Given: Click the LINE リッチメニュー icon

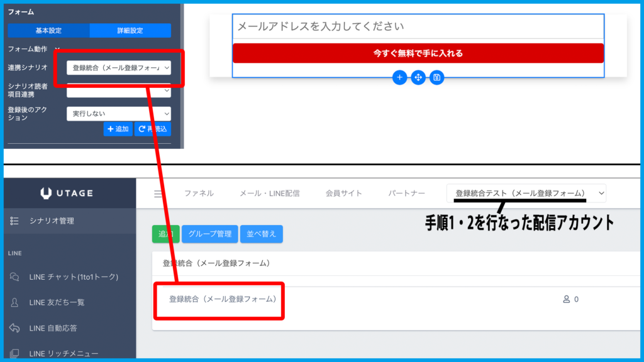Looking at the screenshot, I should (x=14, y=354).
